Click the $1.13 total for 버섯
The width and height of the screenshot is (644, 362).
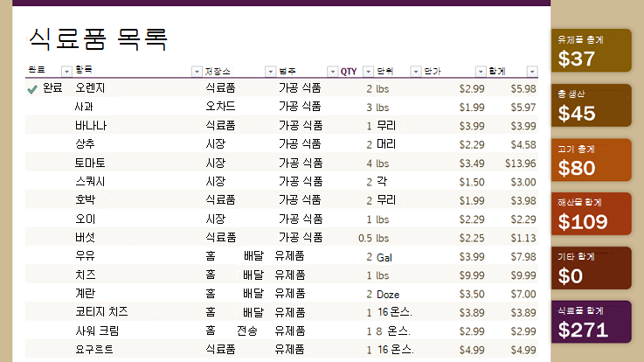tap(523, 238)
